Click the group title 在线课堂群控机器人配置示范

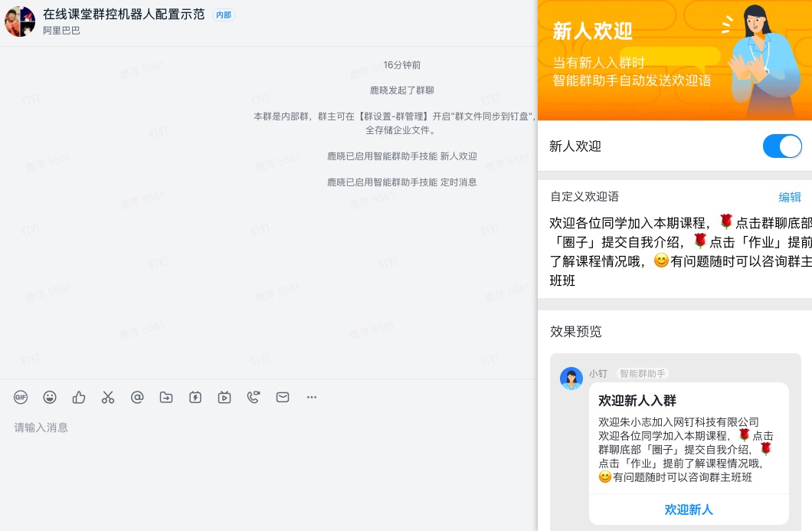click(124, 14)
